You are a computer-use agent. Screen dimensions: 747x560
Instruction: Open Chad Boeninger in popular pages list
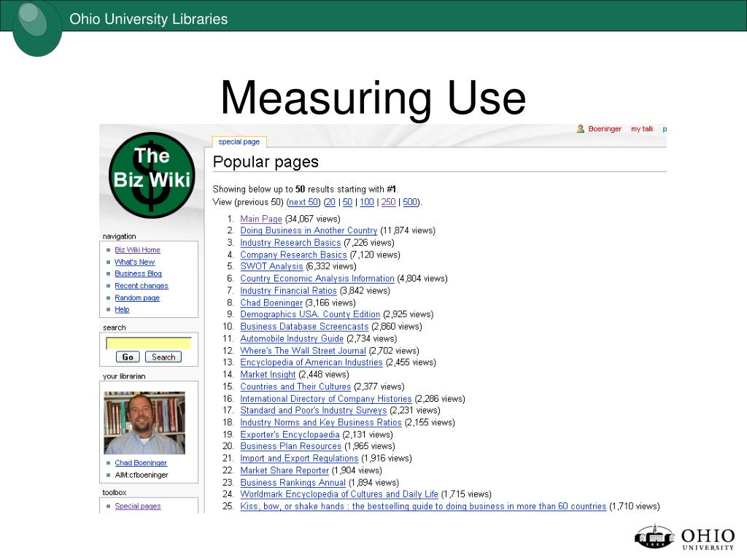[271, 303]
